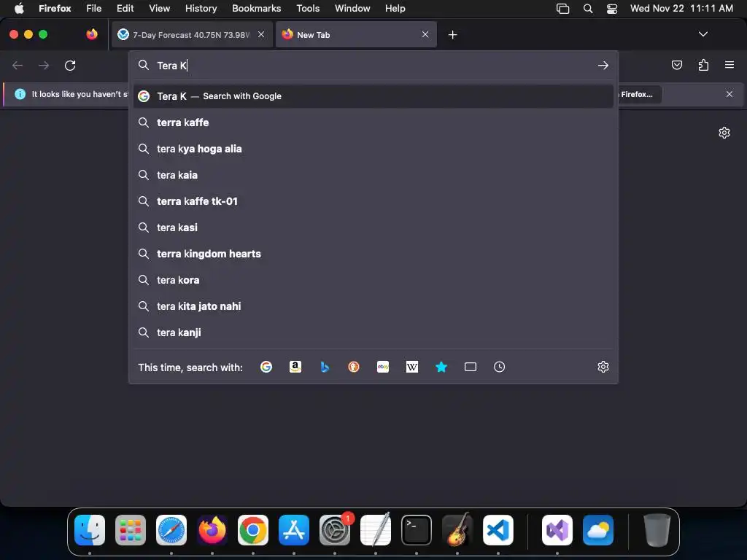The height and width of the screenshot is (560, 747).
Task: Search with Google one-off icon
Action: click(x=266, y=367)
